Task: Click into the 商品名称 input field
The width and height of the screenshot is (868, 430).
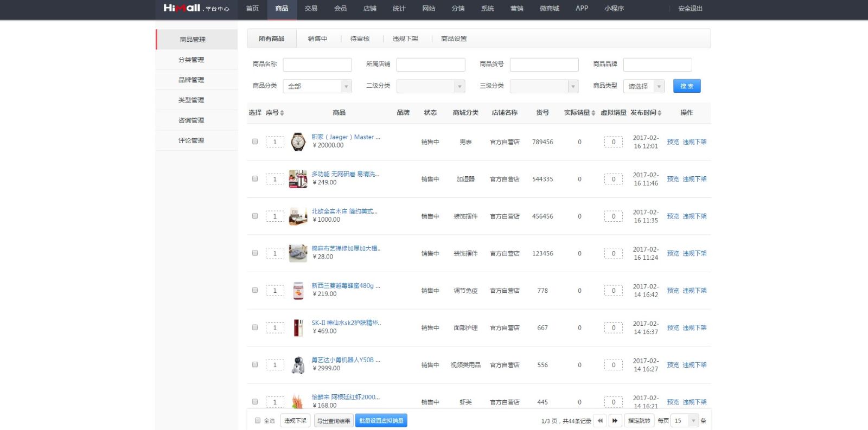Action: (x=317, y=65)
